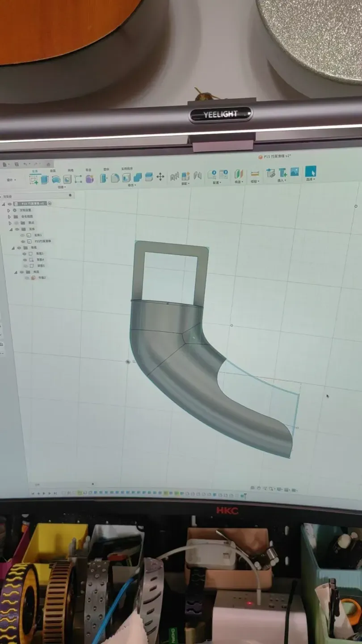Activate the Select cursor tool
362x644 pixels.
coord(311,171)
